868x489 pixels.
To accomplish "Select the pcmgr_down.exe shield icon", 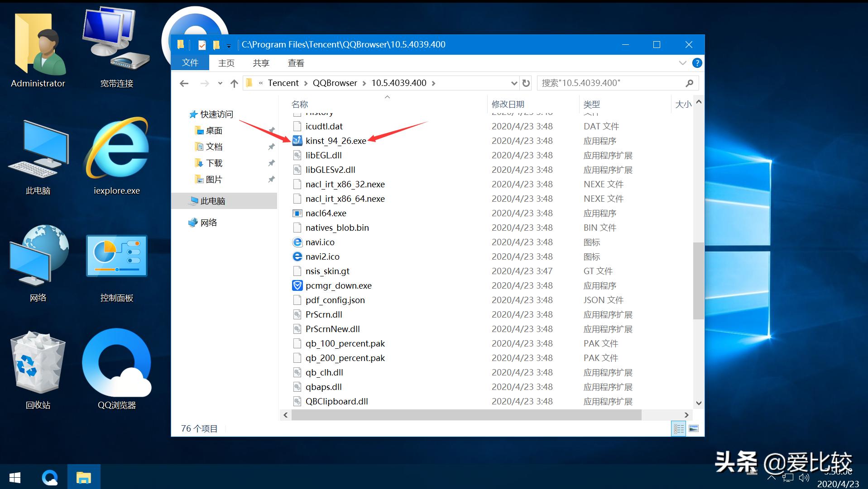I will (x=297, y=285).
